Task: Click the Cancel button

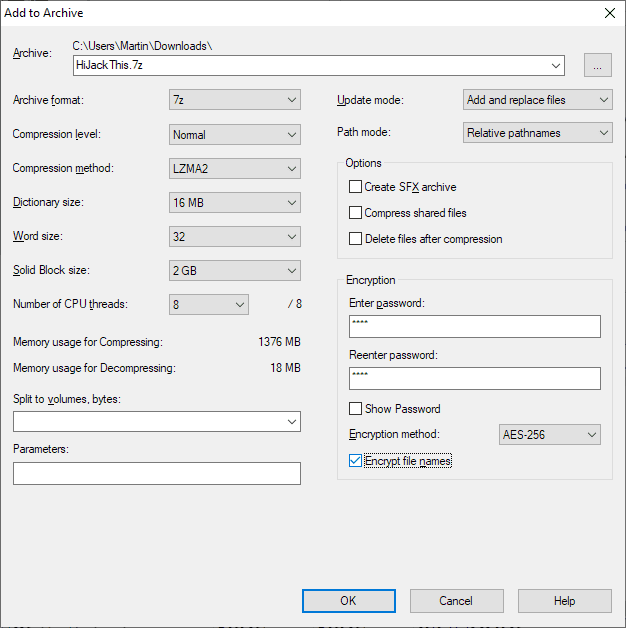Action: (456, 601)
